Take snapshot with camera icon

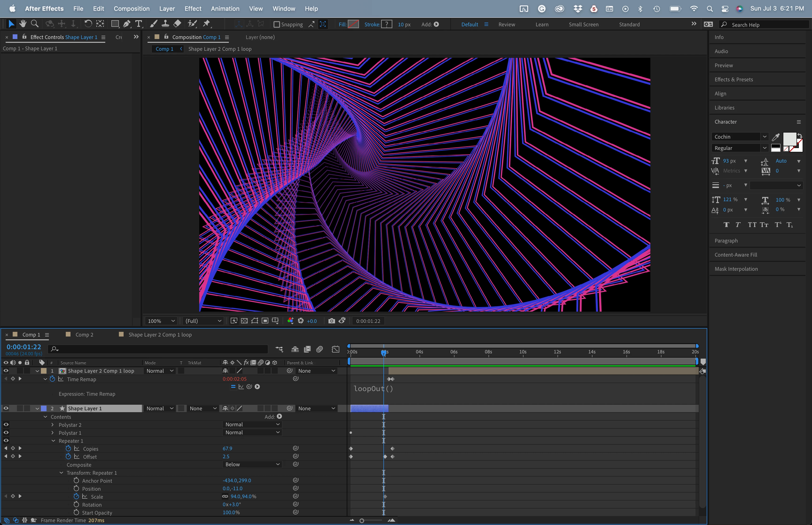click(331, 321)
